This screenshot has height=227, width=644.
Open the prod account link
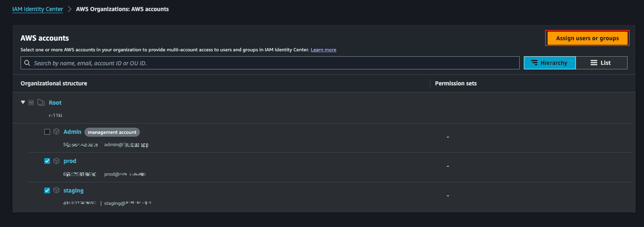(70, 161)
